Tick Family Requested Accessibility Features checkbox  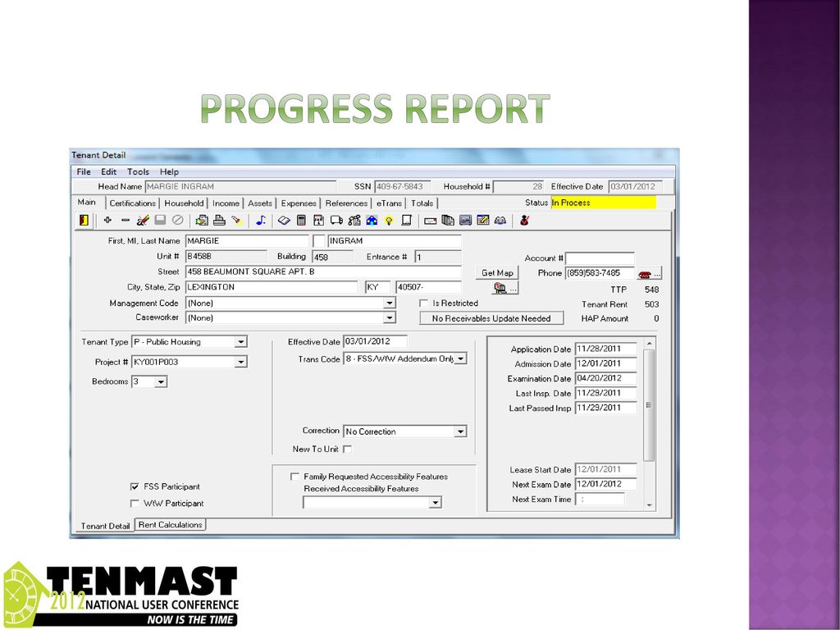pos(294,477)
